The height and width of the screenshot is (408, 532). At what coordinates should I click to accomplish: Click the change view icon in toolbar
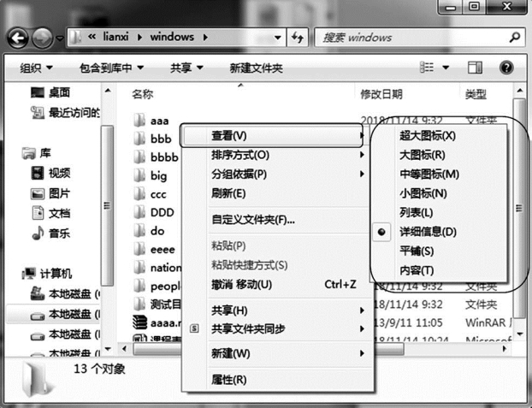pyautogui.click(x=427, y=68)
